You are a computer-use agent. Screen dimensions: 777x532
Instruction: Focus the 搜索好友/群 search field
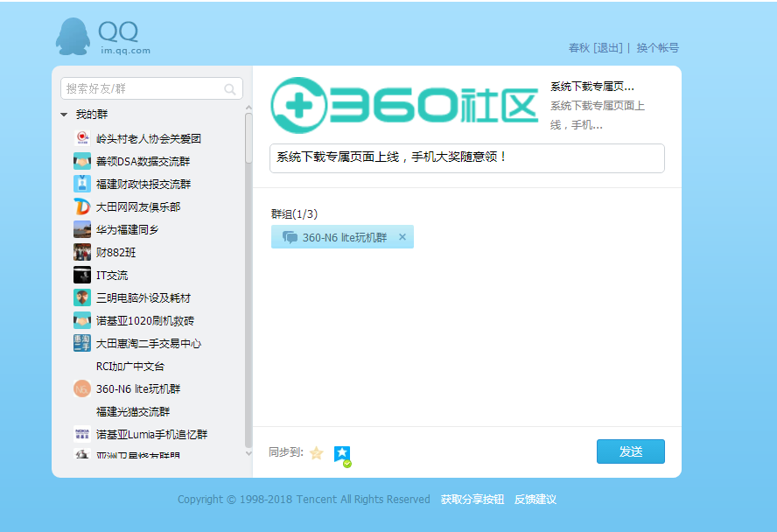pyautogui.click(x=151, y=88)
